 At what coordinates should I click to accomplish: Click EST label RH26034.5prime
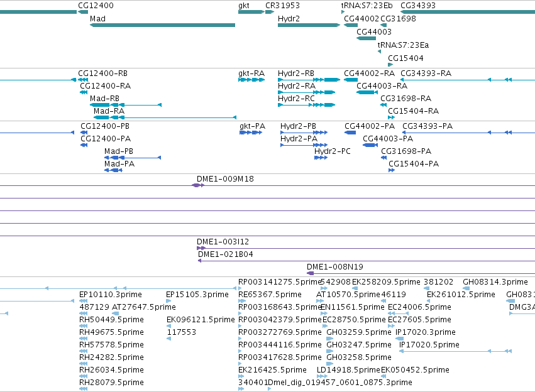[x=111, y=370]
